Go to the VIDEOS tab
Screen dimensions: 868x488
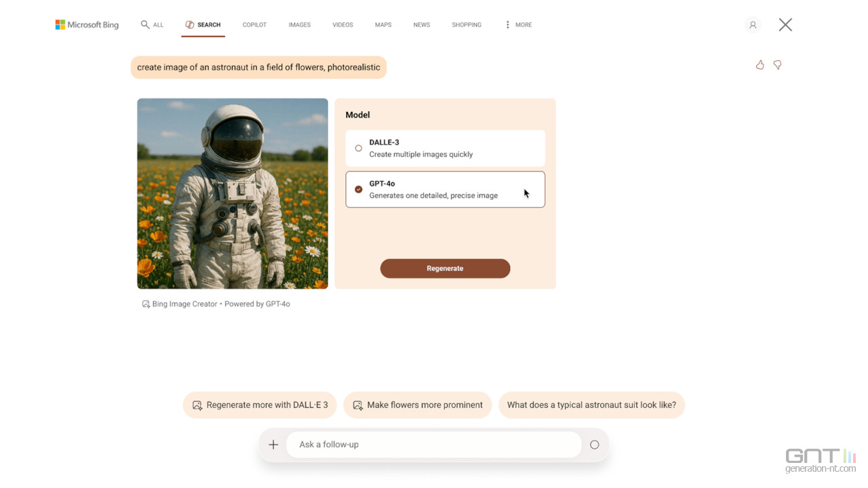342,25
